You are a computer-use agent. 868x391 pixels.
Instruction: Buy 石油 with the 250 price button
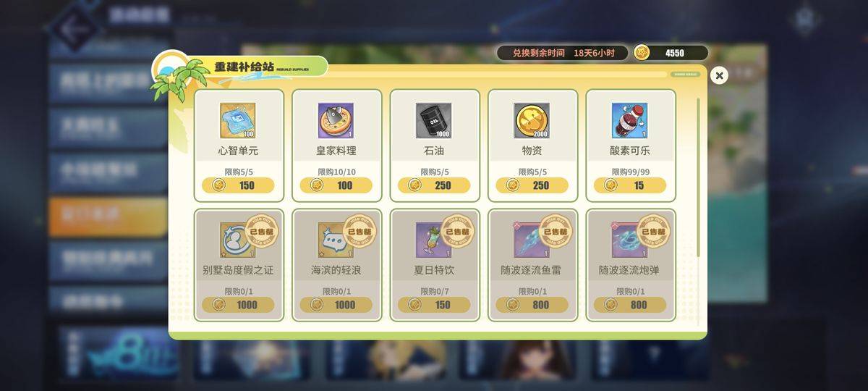(434, 185)
